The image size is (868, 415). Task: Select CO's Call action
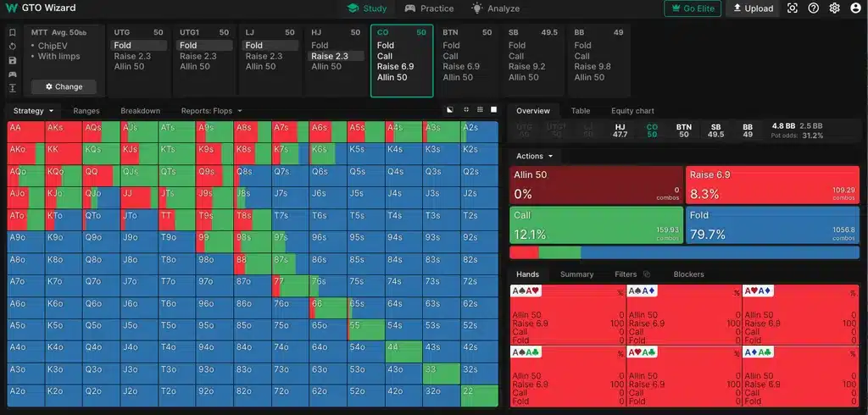coord(385,56)
